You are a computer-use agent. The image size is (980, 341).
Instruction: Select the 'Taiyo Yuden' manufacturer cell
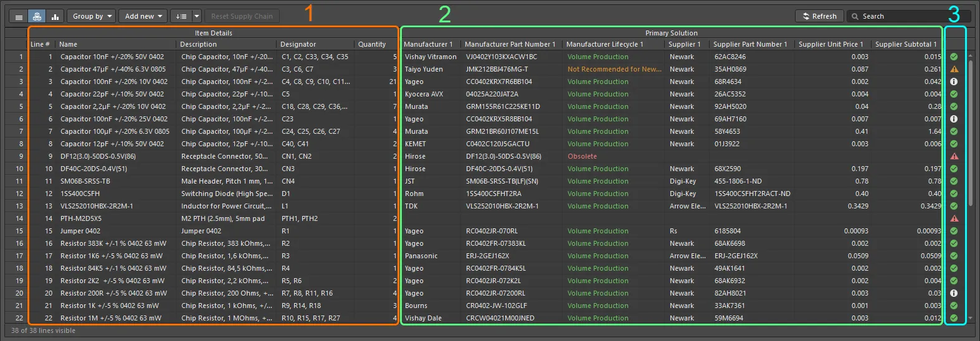tap(431, 69)
